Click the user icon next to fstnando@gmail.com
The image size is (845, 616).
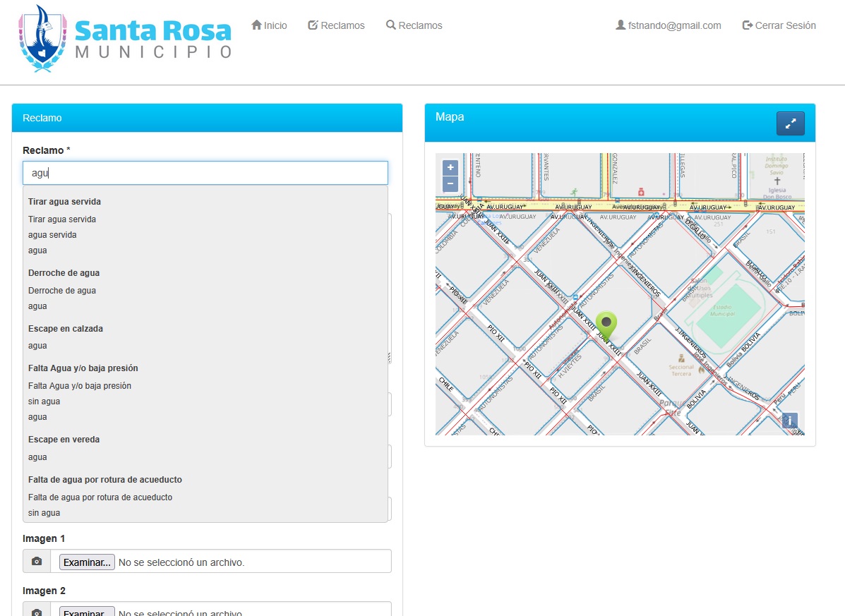619,25
